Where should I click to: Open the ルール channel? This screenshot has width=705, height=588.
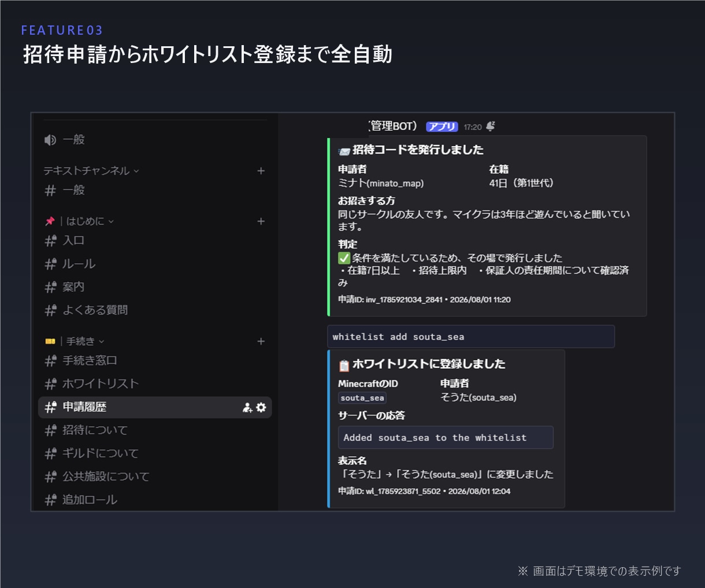(x=155, y=264)
